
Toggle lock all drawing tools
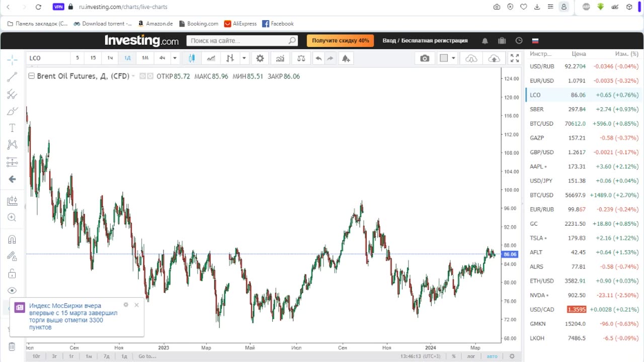point(12,274)
